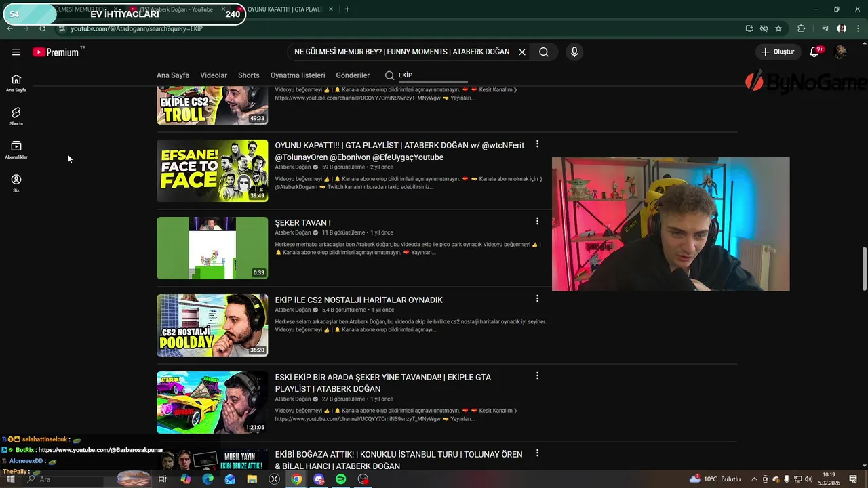Click the crossed-eye icon in address bar

coord(764,28)
